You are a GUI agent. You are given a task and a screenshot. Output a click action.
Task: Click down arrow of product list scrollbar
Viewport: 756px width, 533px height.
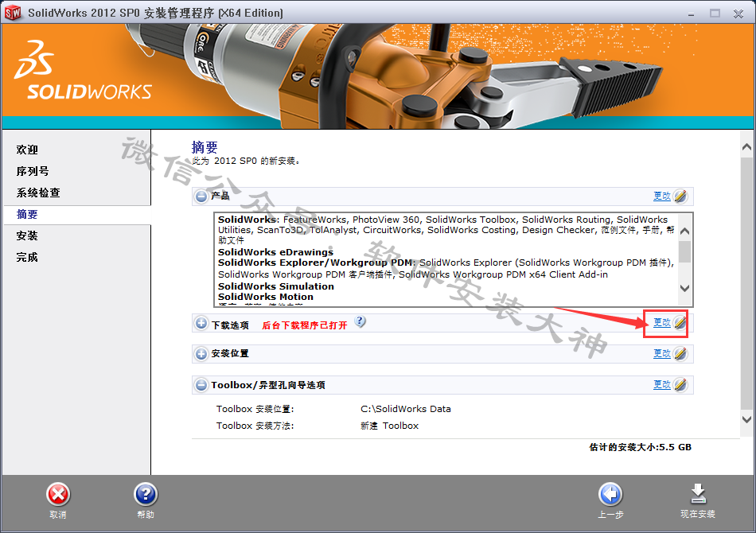pyautogui.click(x=684, y=288)
